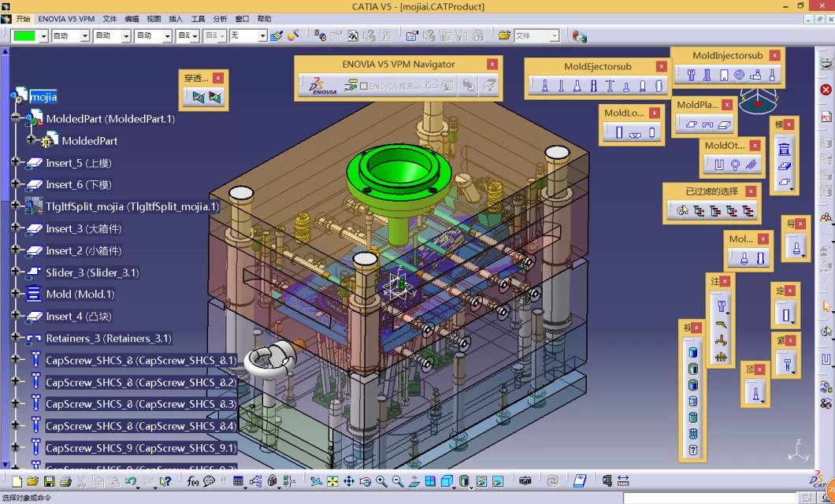Viewport: 835px width, 504px height.
Task: Click the Capture camera icon
Action: (525, 482)
